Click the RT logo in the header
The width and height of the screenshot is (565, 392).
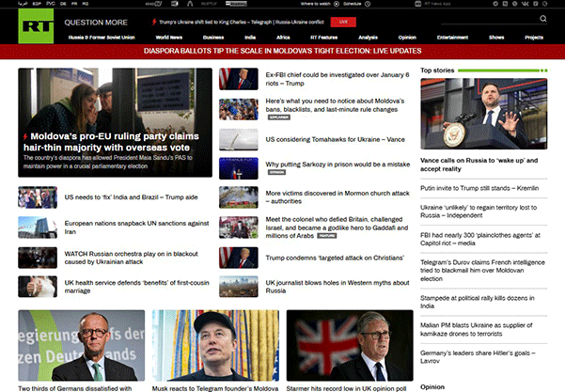[x=35, y=29]
